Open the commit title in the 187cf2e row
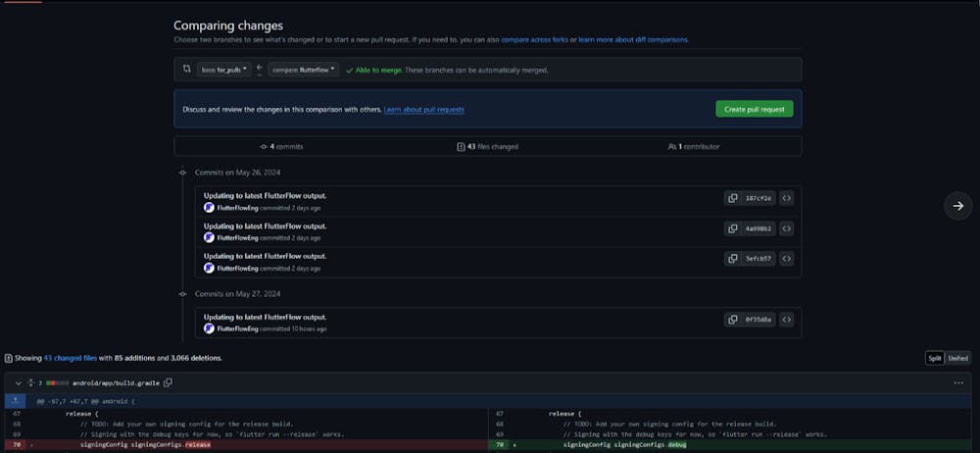The height and width of the screenshot is (453, 980). pyautogui.click(x=265, y=195)
